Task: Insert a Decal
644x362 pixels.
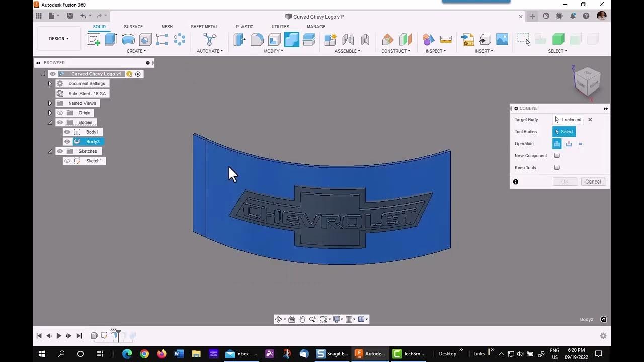Action: 485,39
